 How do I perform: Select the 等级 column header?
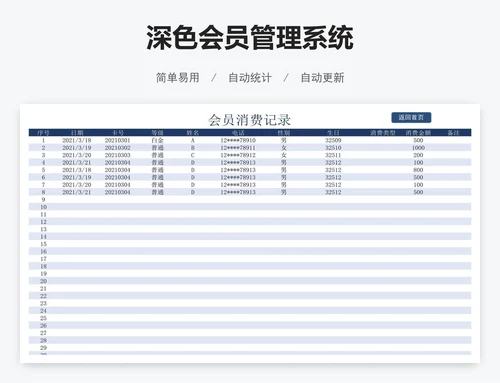157,133
